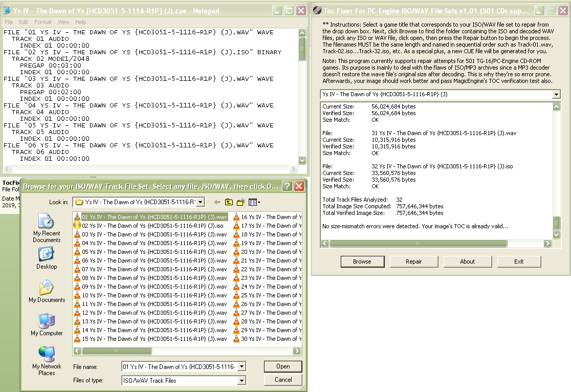Expand the File name combo box arrow
571x392 pixels.
pyautogui.click(x=242, y=366)
